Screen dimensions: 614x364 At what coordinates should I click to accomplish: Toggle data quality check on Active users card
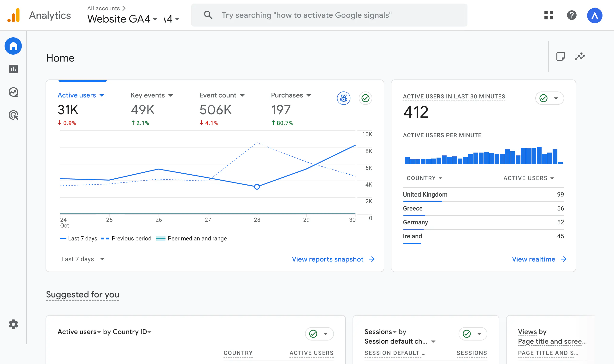pyautogui.click(x=365, y=98)
